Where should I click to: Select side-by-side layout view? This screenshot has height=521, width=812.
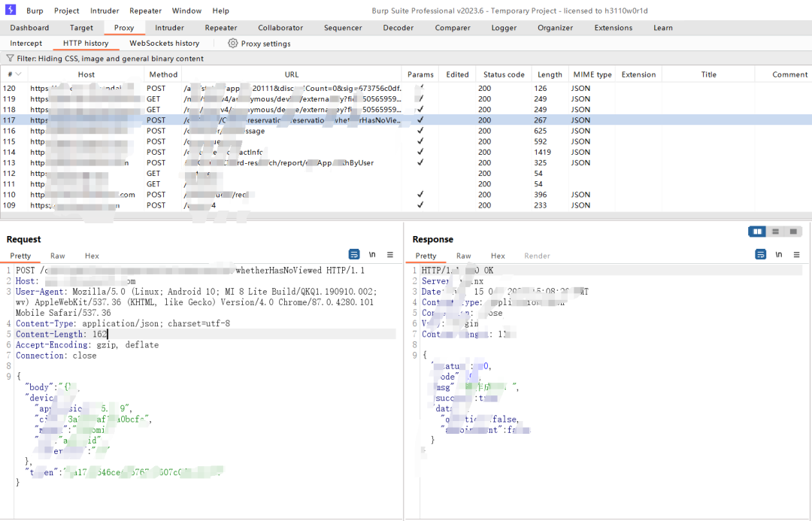tap(758, 232)
